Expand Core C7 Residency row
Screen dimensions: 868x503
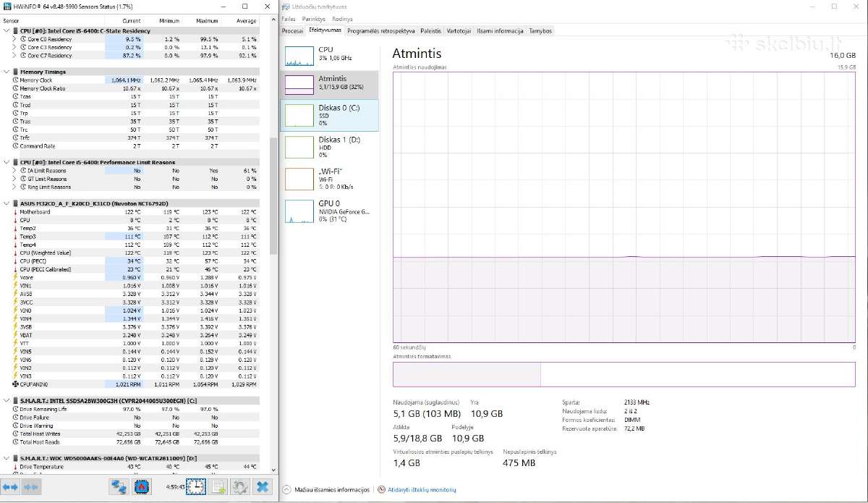click(14, 55)
